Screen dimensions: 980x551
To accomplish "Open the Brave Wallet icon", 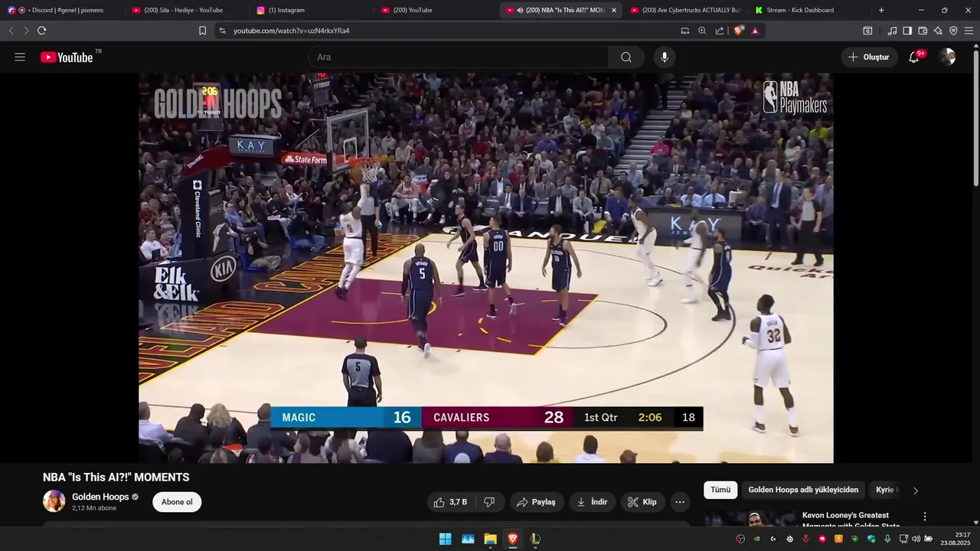I will point(923,31).
